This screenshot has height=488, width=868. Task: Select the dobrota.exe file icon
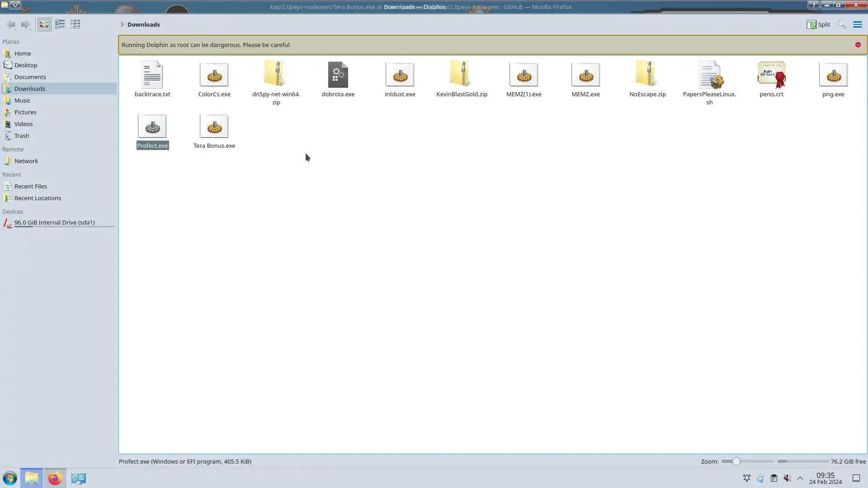tap(338, 75)
